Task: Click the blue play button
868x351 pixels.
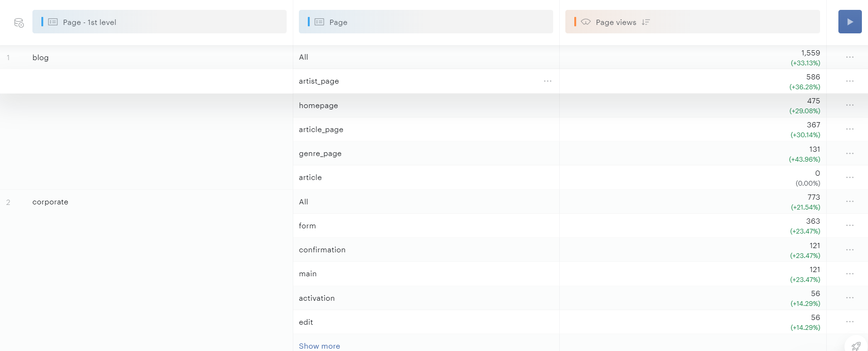Action: [850, 22]
